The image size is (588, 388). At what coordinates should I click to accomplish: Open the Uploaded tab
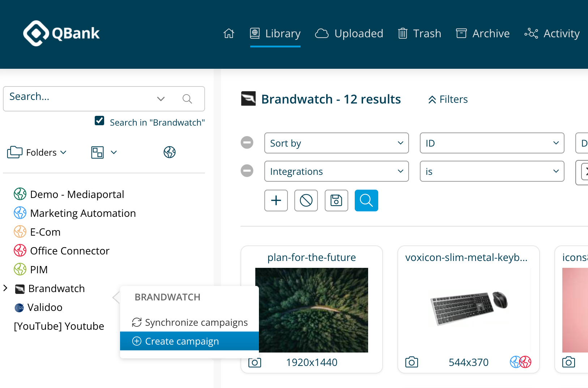[349, 33]
